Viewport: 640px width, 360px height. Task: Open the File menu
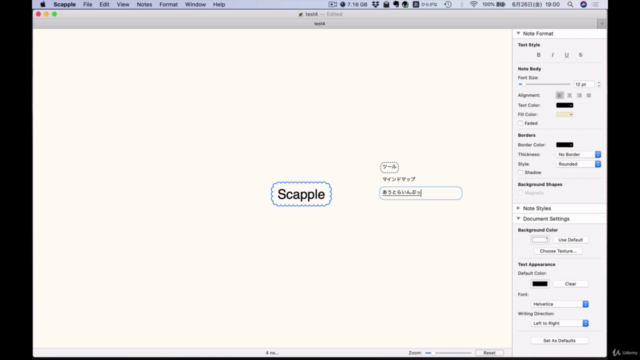click(87, 4)
